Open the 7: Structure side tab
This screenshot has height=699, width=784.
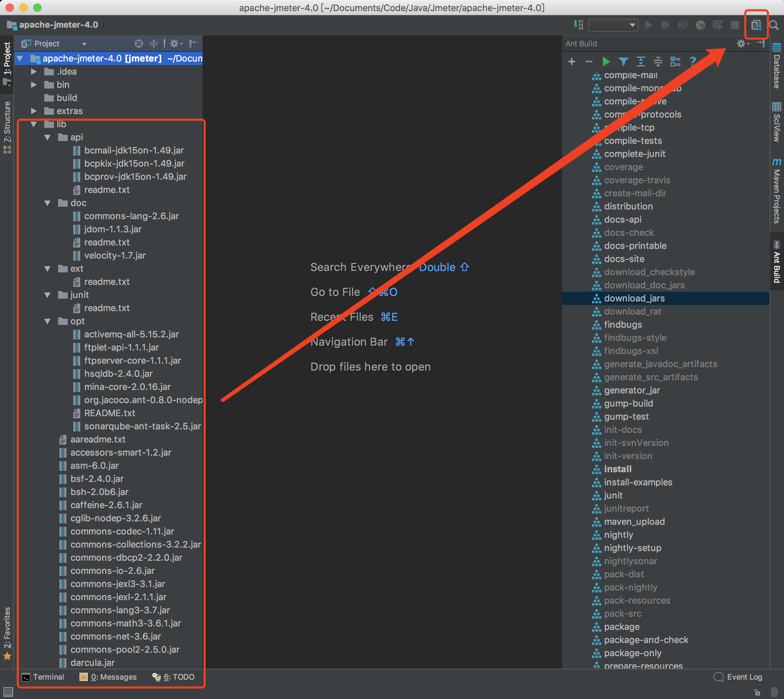(x=7, y=127)
